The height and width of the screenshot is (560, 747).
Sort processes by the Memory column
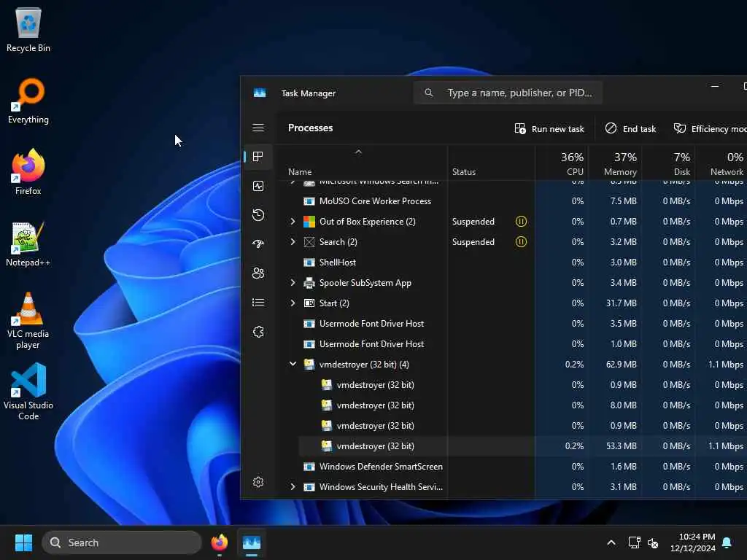(614, 163)
